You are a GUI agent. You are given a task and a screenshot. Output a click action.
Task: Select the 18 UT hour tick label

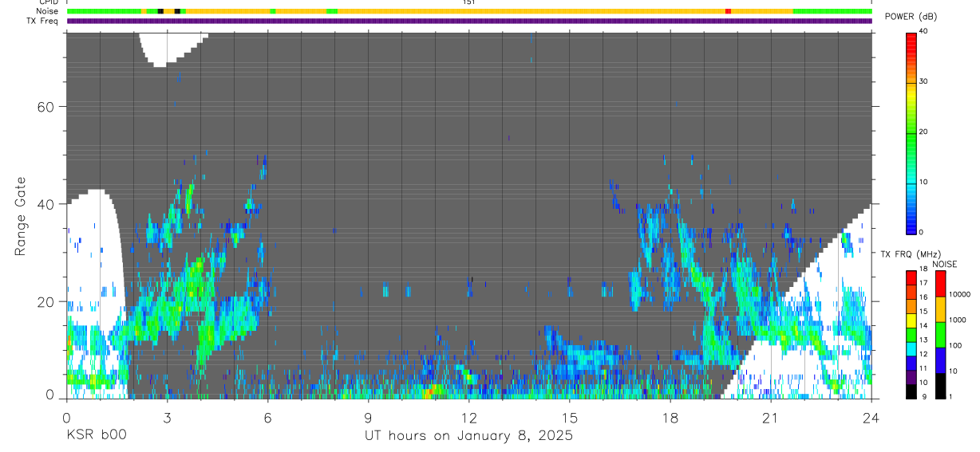[670, 418]
